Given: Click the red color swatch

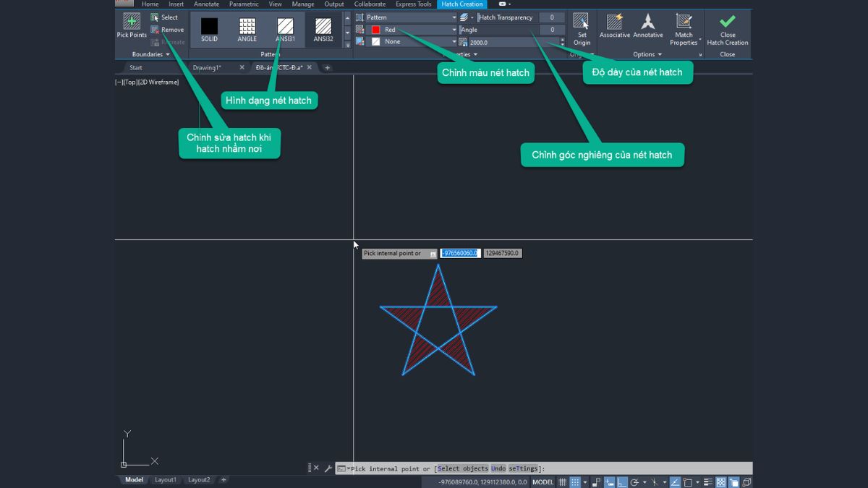Looking at the screenshot, I should click(375, 29).
